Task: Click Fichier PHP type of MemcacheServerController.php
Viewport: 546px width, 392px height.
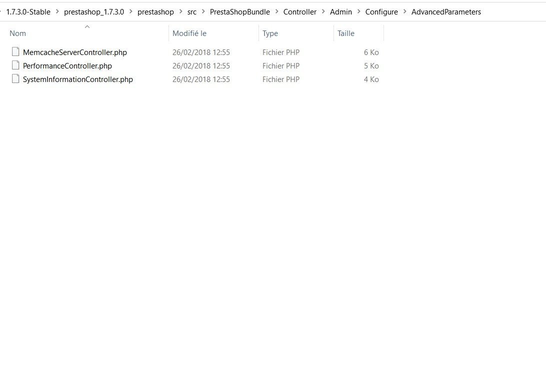Action: [281, 52]
